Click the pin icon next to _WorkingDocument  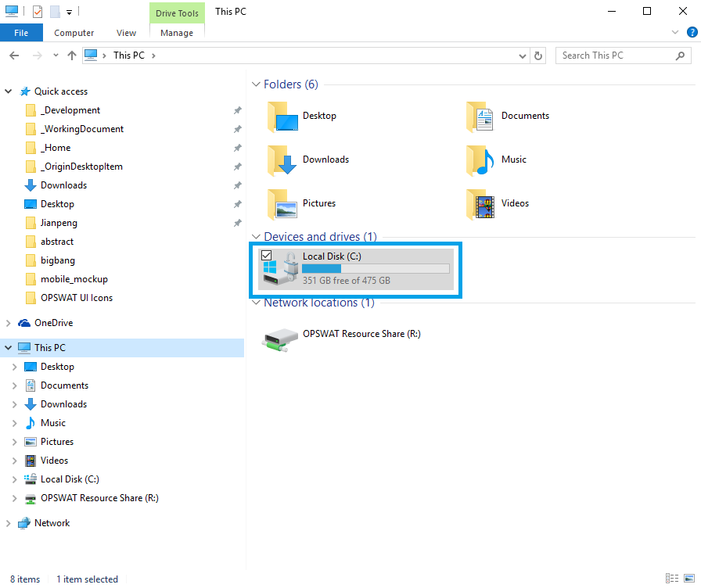[x=237, y=129]
